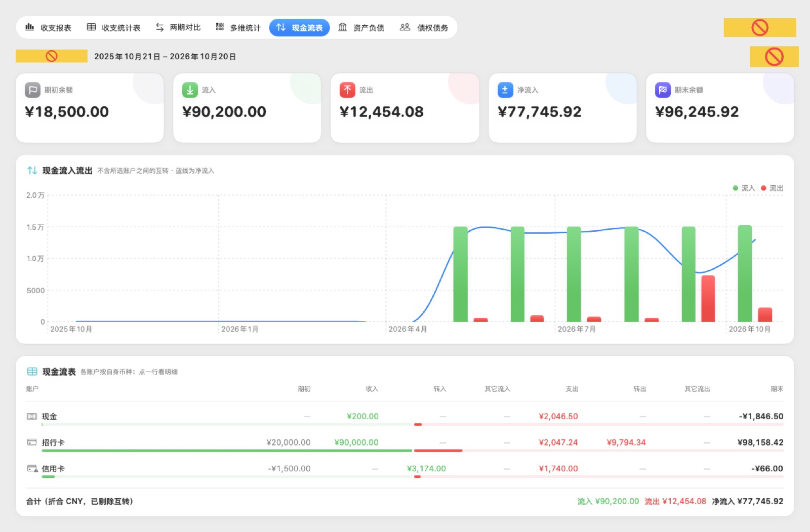The height and width of the screenshot is (532, 810).
Task: Click the 期初 column header
Action: point(304,389)
